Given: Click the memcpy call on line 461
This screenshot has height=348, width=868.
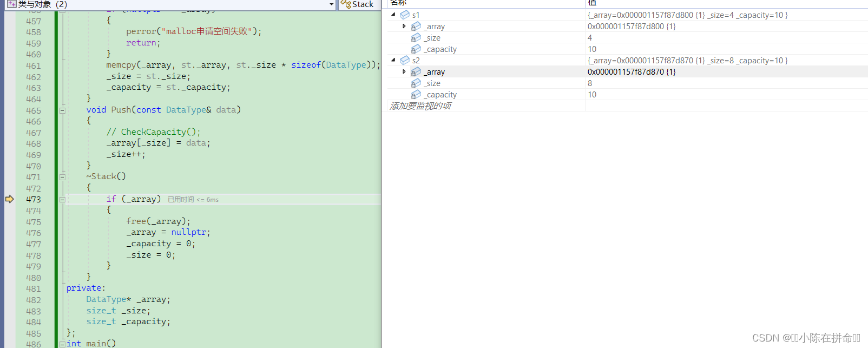Looking at the screenshot, I should pyautogui.click(x=243, y=65).
